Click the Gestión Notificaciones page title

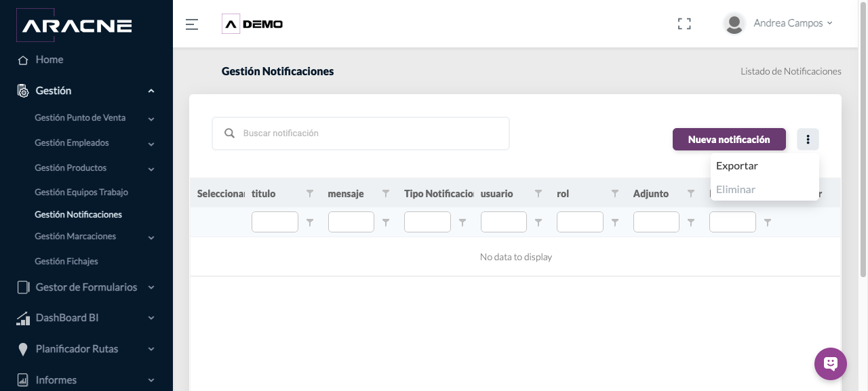point(278,71)
